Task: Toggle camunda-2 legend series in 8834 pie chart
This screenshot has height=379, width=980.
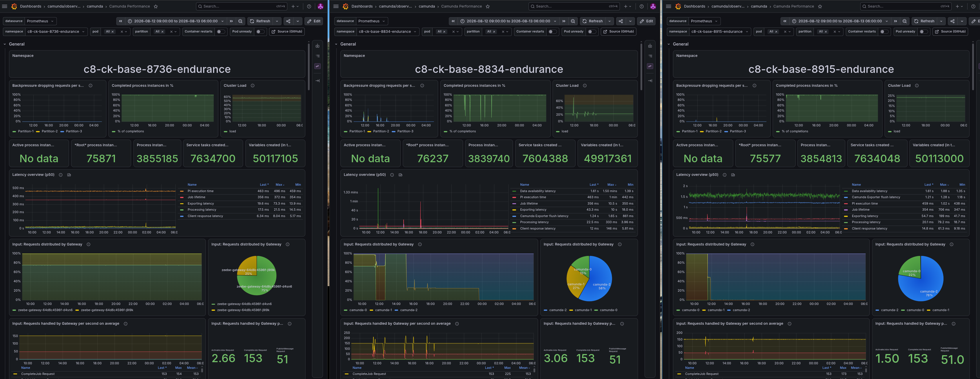Action: tap(558, 311)
